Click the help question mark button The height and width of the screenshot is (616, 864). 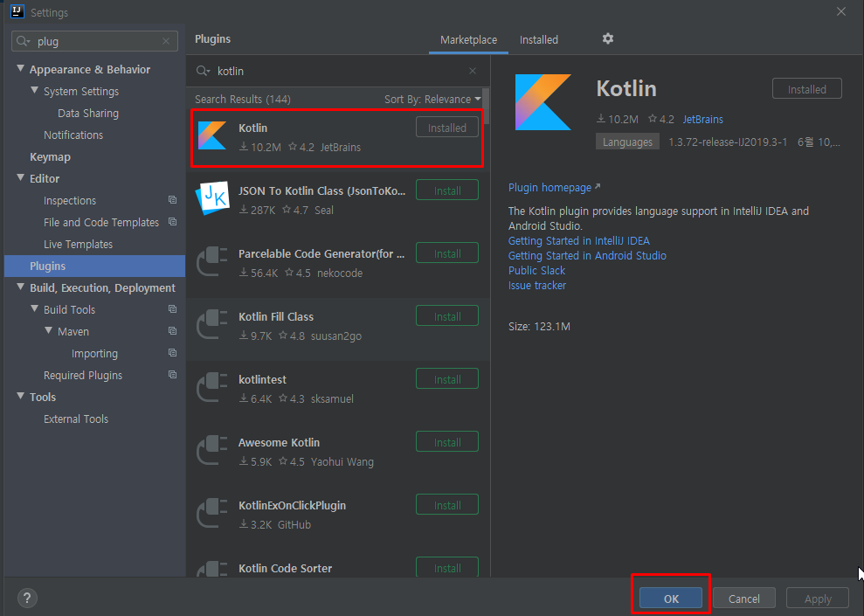(27, 598)
